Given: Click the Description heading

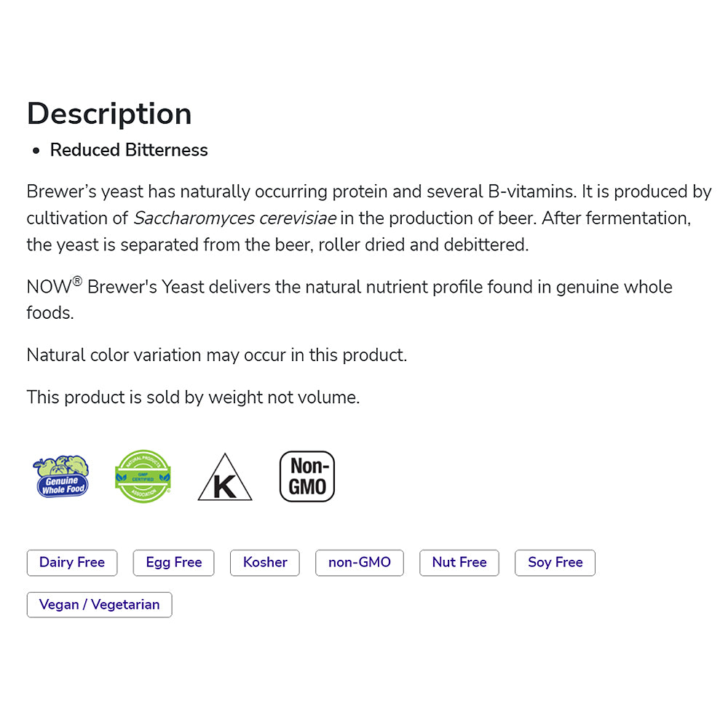Looking at the screenshot, I should [109, 114].
